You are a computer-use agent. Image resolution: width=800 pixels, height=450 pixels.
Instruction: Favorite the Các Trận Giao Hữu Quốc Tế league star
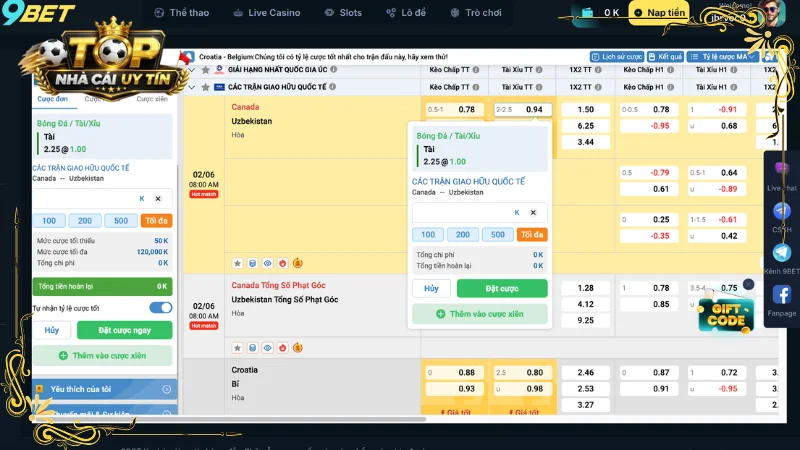coord(206,87)
